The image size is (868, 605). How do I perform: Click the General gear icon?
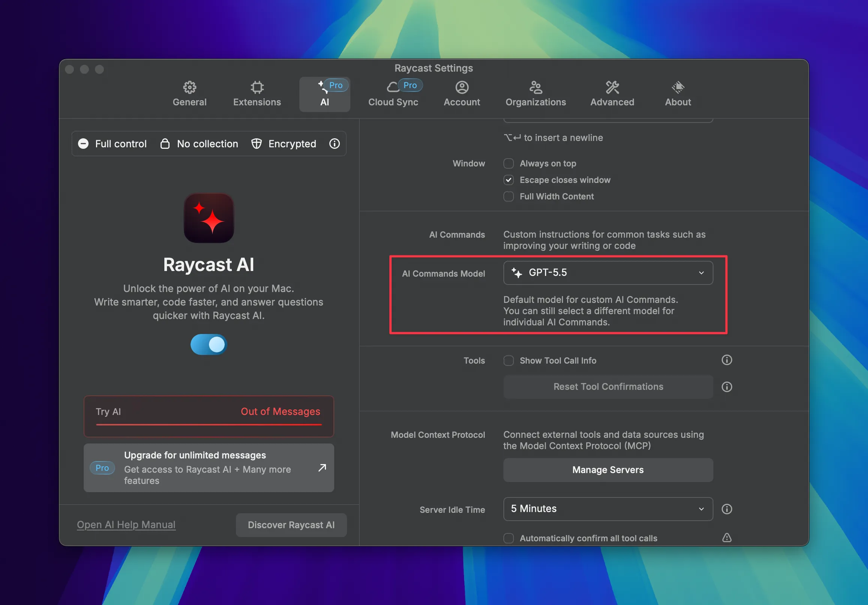tap(189, 87)
